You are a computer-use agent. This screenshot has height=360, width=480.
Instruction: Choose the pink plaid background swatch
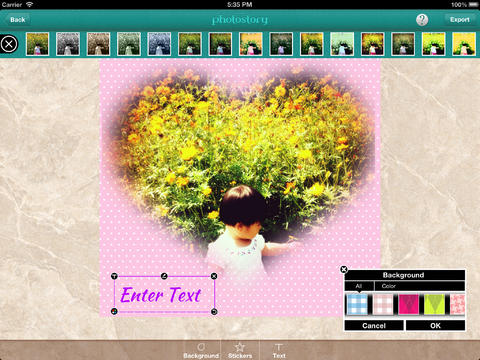click(383, 304)
